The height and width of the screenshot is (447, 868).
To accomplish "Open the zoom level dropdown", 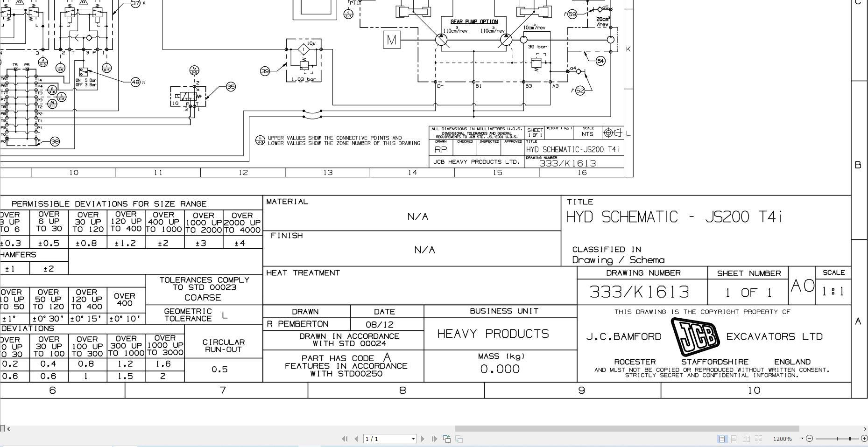I will point(802,439).
